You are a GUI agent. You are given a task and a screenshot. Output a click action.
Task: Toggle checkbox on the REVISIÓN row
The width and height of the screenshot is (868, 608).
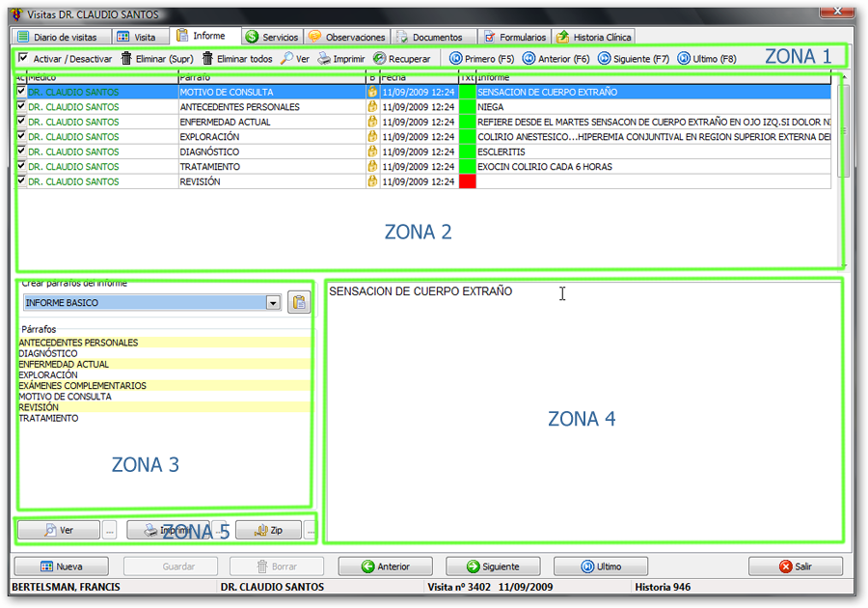click(21, 181)
